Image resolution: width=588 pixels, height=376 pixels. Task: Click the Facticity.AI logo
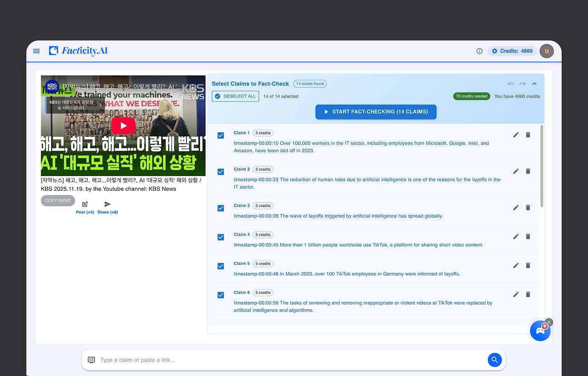[78, 51]
